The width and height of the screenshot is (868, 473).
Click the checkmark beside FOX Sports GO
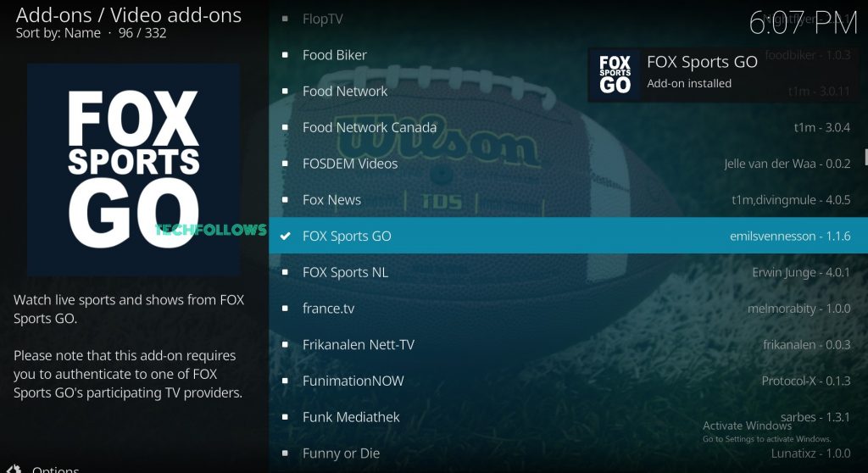point(285,236)
